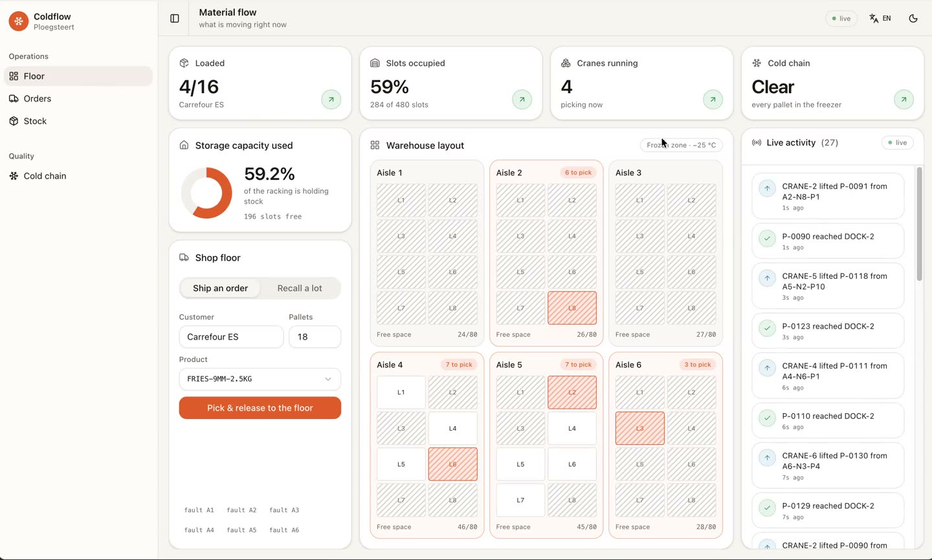Switch to Recall a lot tab
The width and height of the screenshot is (932, 560).
(300, 288)
